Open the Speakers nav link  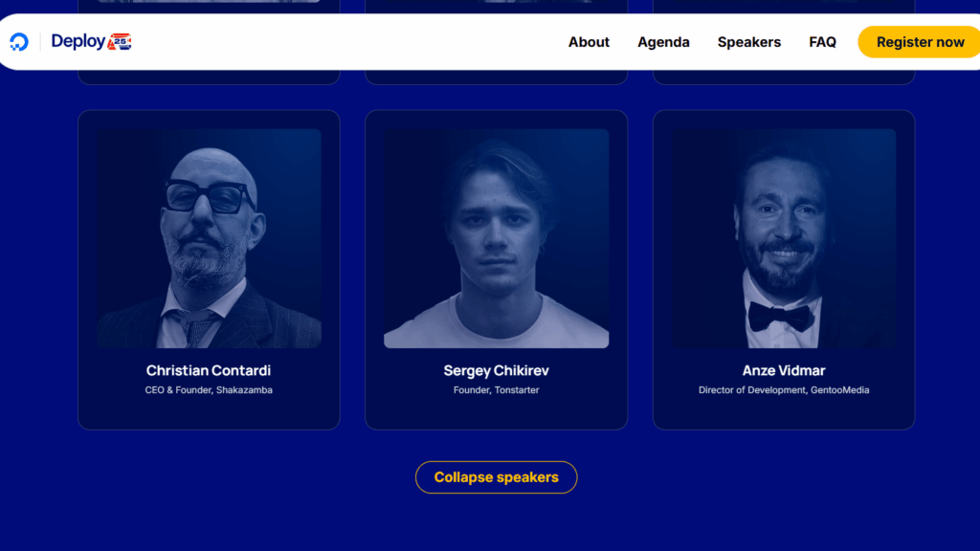[x=748, y=42]
